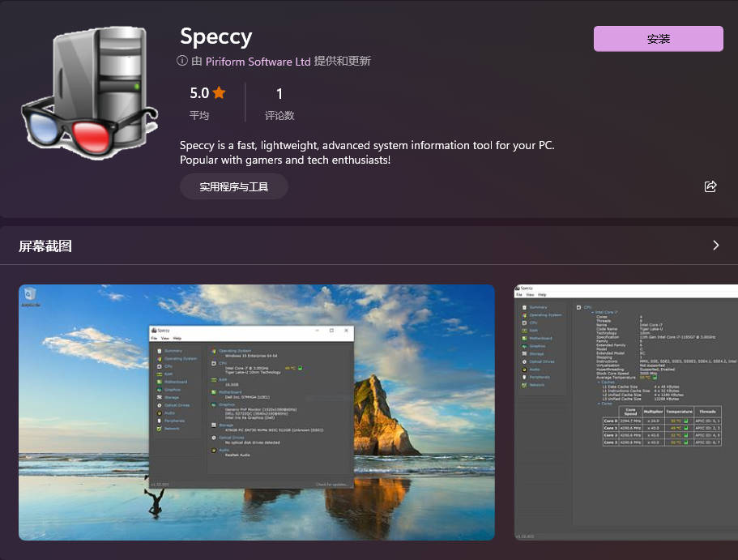This screenshot has height=560, width=738.
Task: Click the Summary sidebar icon in the first screenshot
Action: pyautogui.click(x=158, y=351)
